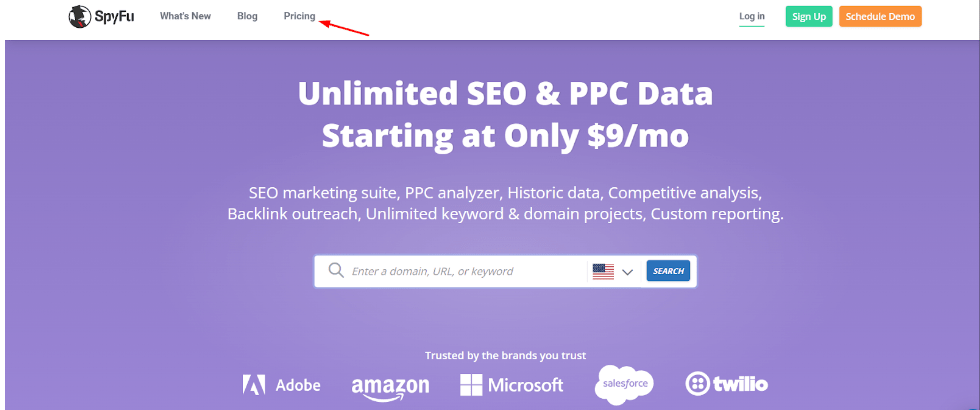Click the blue SEARCH button
The height and width of the screenshot is (410, 980).
click(x=668, y=271)
